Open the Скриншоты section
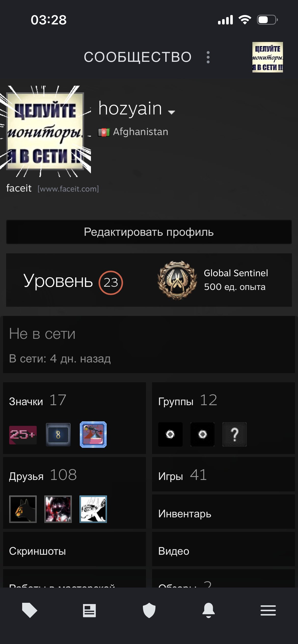The height and width of the screenshot is (644, 298). (x=74, y=551)
